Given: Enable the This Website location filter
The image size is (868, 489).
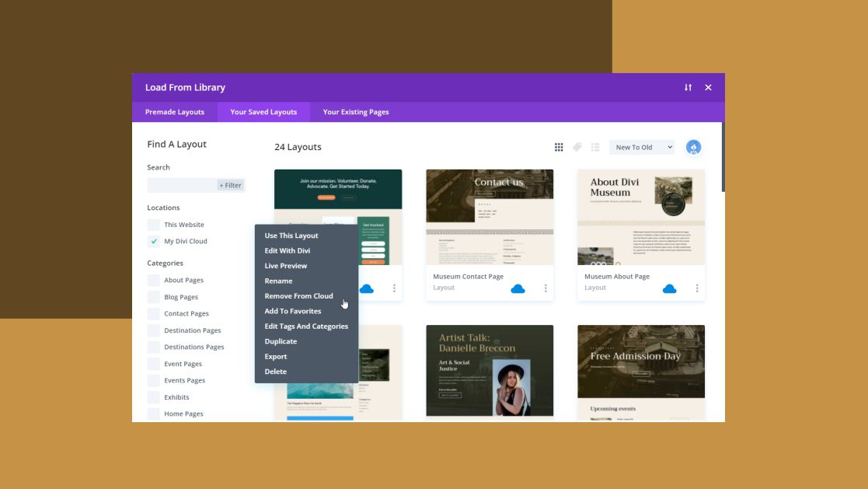Looking at the screenshot, I should [x=153, y=224].
